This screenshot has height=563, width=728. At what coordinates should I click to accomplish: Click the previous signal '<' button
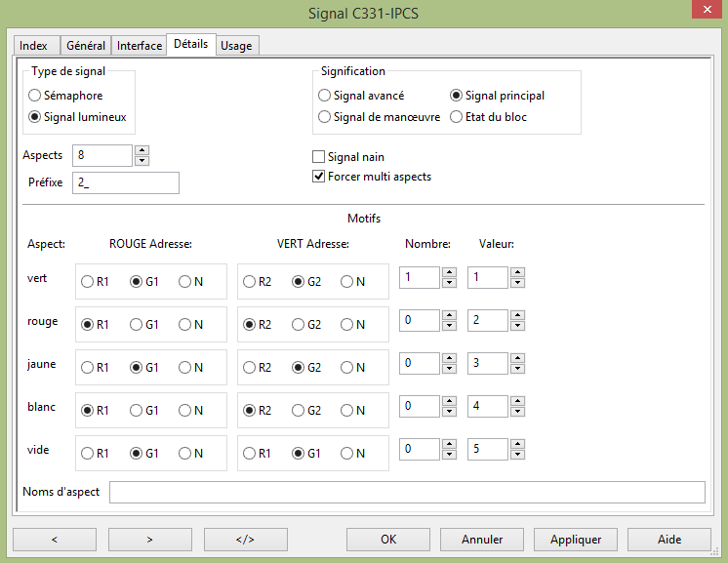(x=54, y=539)
